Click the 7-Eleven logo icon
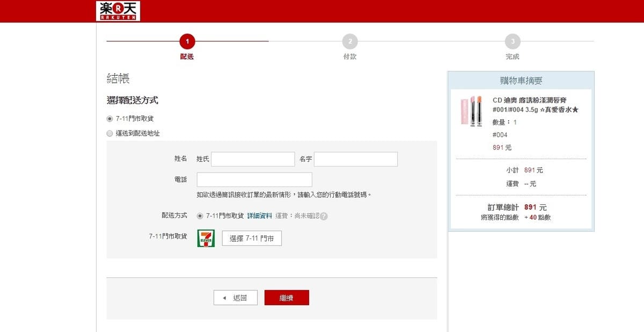The image size is (644, 332). point(206,238)
